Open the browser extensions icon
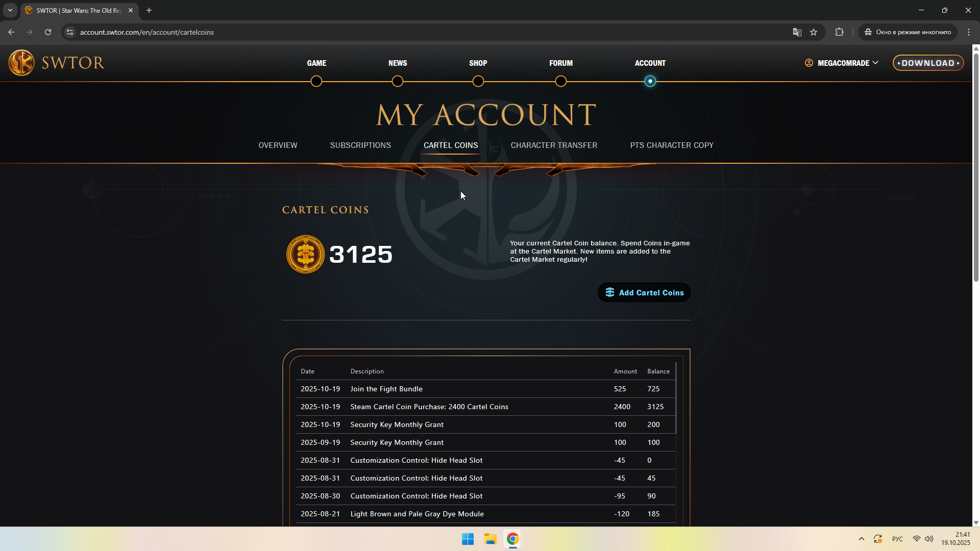This screenshot has width=980, height=551. pyautogui.click(x=839, y=32)
